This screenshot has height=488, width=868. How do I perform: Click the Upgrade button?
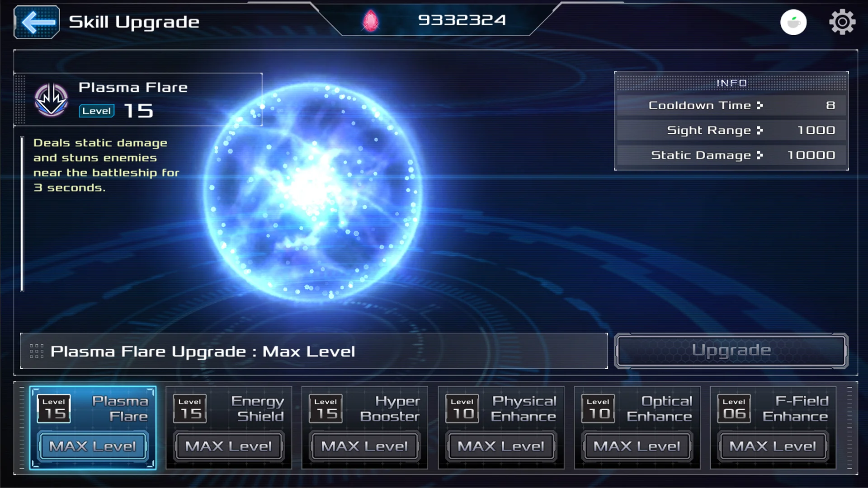click(x=731, y=351)
